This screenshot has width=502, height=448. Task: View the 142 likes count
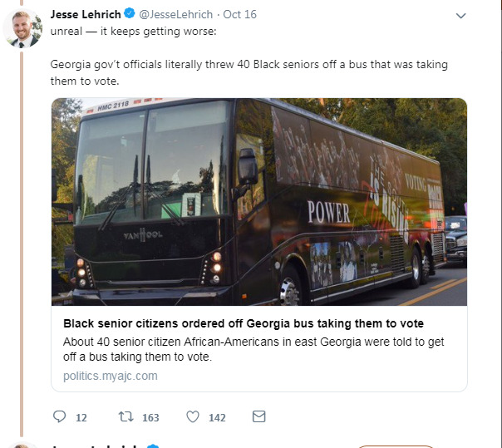tap(217, 417)
